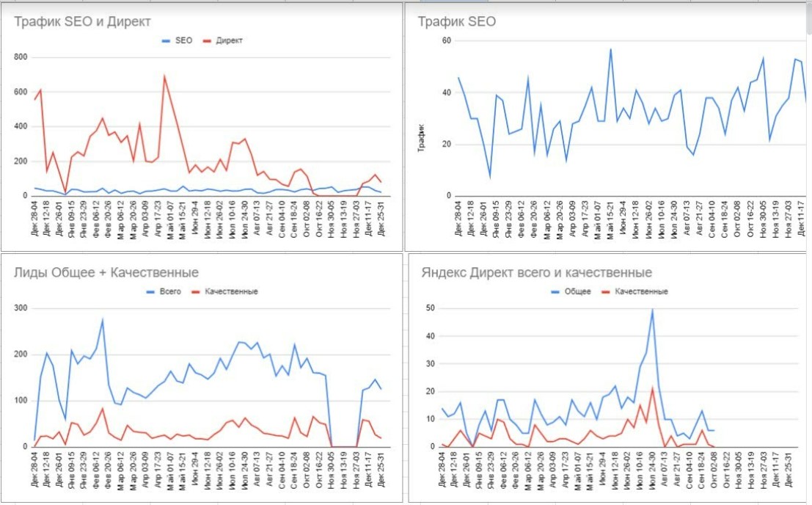Screen dimensions: 812x505
Task: Select the "Яндекс Директ всего и качественные" title
Action: [x=536, y=273]
